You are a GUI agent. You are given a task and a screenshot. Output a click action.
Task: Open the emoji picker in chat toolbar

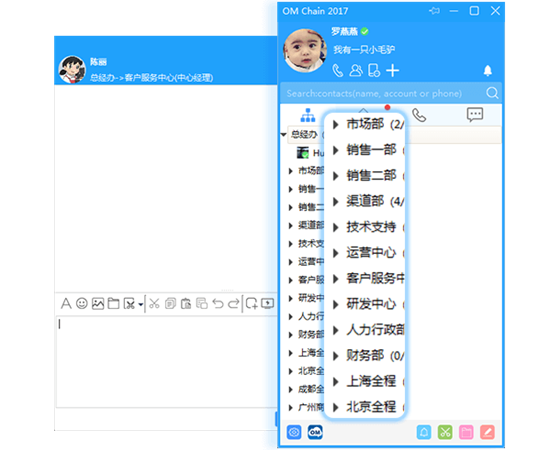pyautogui.click(x=82, y=304)
